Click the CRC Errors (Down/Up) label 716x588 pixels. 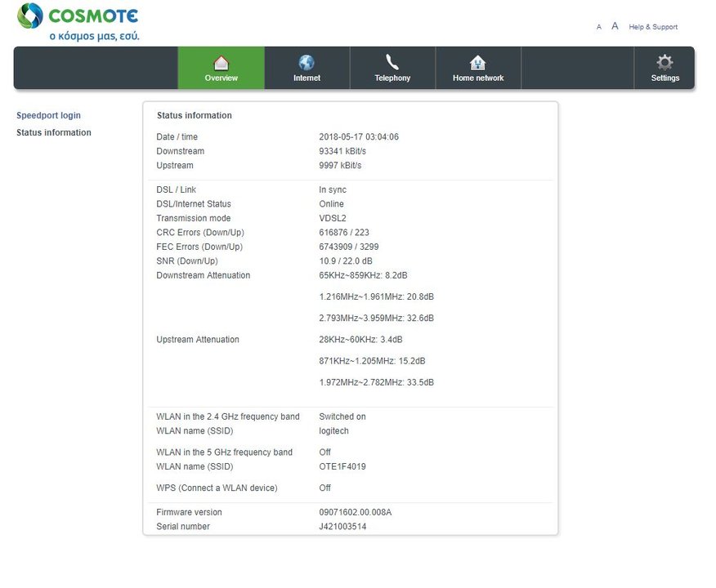(200, 232)
